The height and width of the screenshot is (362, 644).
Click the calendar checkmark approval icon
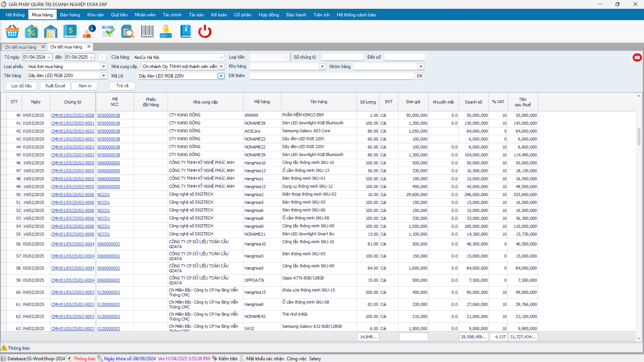click(x=108, y=31)
